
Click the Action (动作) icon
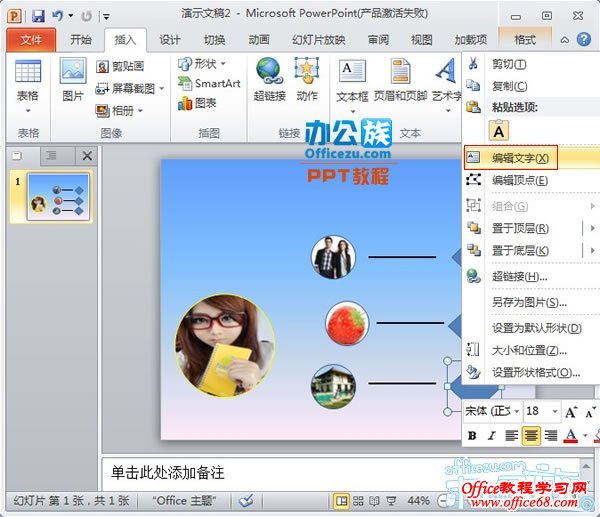tap(306, 78)
